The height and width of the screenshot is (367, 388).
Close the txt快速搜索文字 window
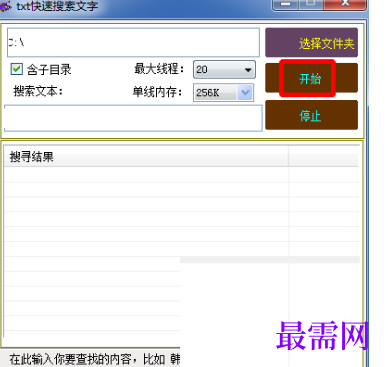click(x=345, y=4)
